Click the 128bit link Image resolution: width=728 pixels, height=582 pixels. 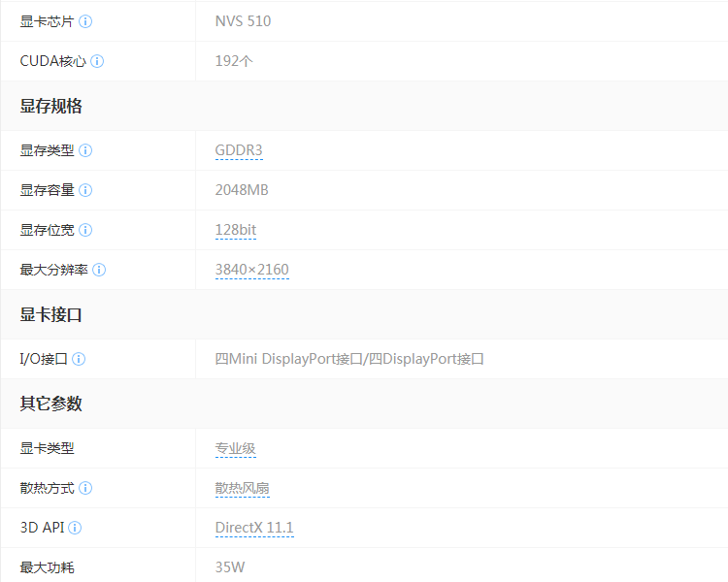236,230
